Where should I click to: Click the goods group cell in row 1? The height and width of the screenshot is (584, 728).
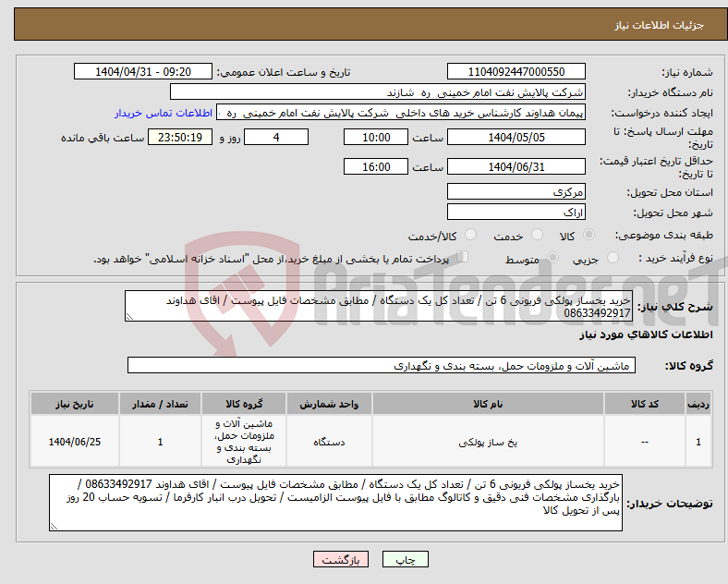point(244,442)
